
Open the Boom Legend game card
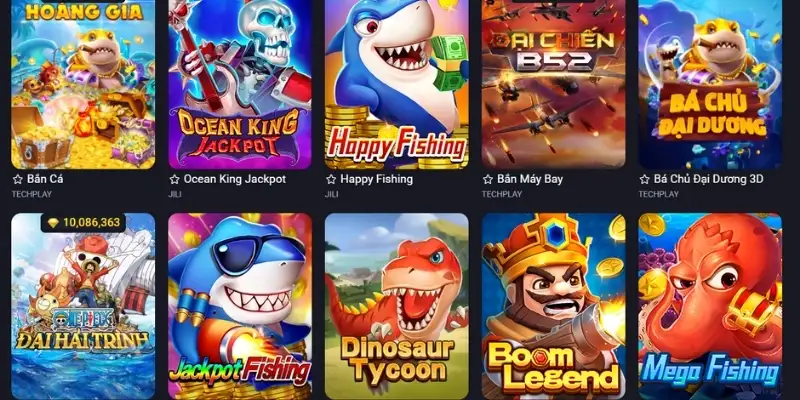coord(554,306)
